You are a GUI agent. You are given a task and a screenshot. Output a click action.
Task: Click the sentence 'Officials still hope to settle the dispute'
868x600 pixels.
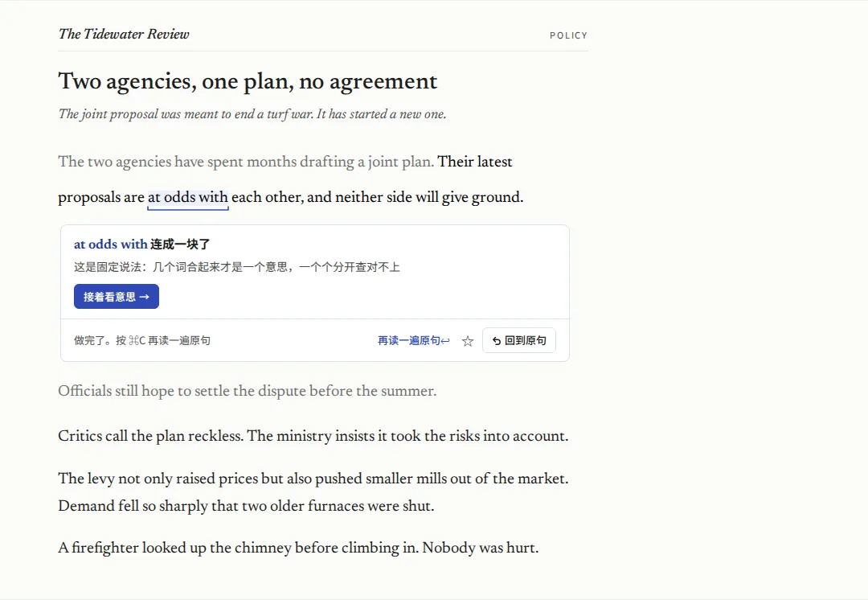click(247, 391)
